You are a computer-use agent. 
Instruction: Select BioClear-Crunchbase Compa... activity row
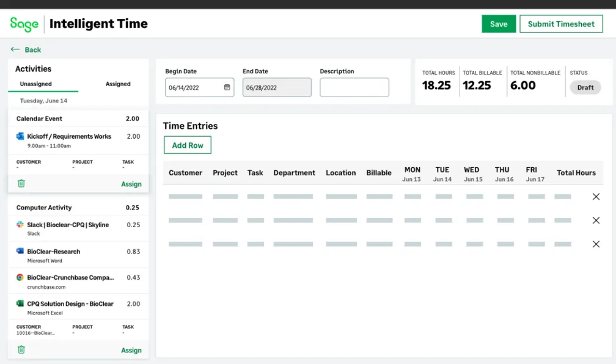point(78,282)
